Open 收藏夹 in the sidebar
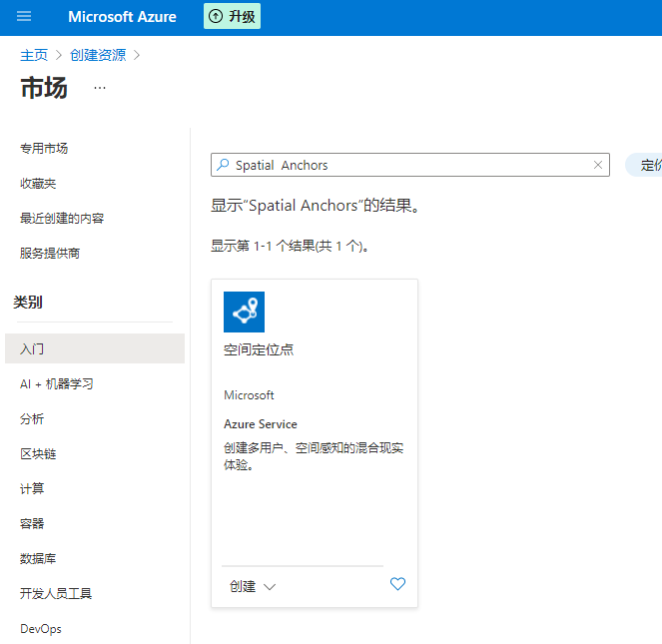Viewport: 662px width, 644px height. [38, 184]
